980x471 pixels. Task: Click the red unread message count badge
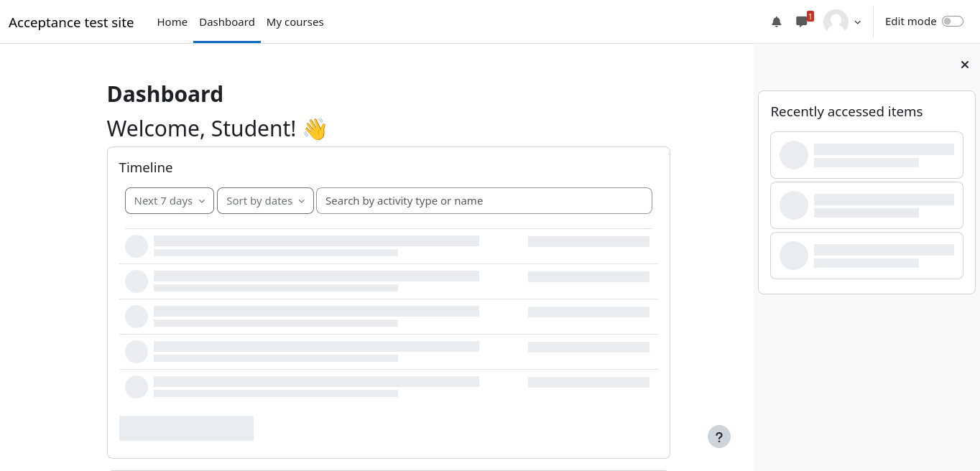point(810,16)
